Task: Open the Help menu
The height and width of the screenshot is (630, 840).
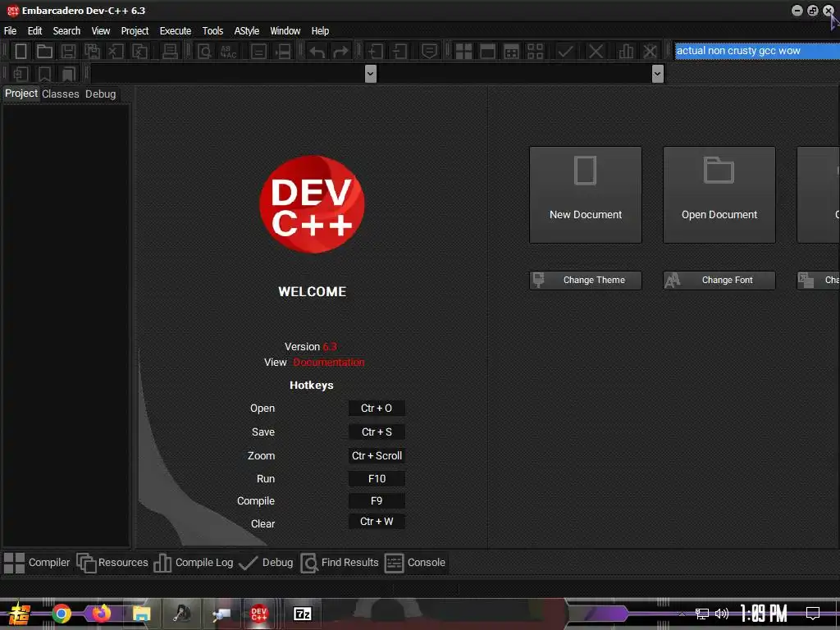Action: [x=321, y=31]
